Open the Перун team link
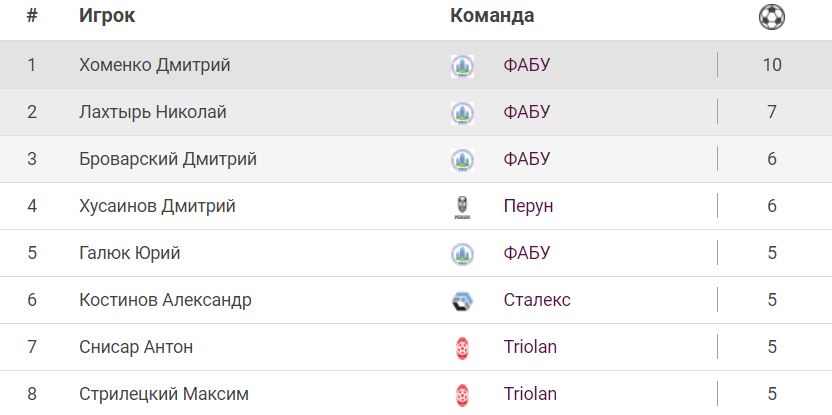Image resolution: width=832 pixels, height=415 pixels. (528, 207)
